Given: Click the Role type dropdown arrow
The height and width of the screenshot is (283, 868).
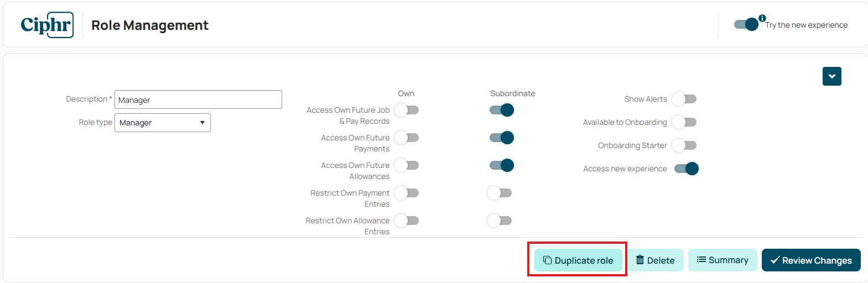Looking at the screenshot, I should 202,123.
